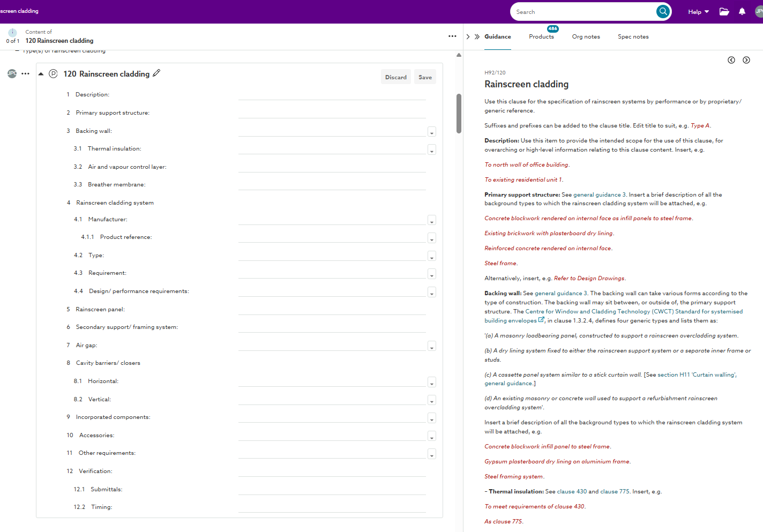Open the three-dots menu beside content header
Screen dimensions: 763x532
452,36
